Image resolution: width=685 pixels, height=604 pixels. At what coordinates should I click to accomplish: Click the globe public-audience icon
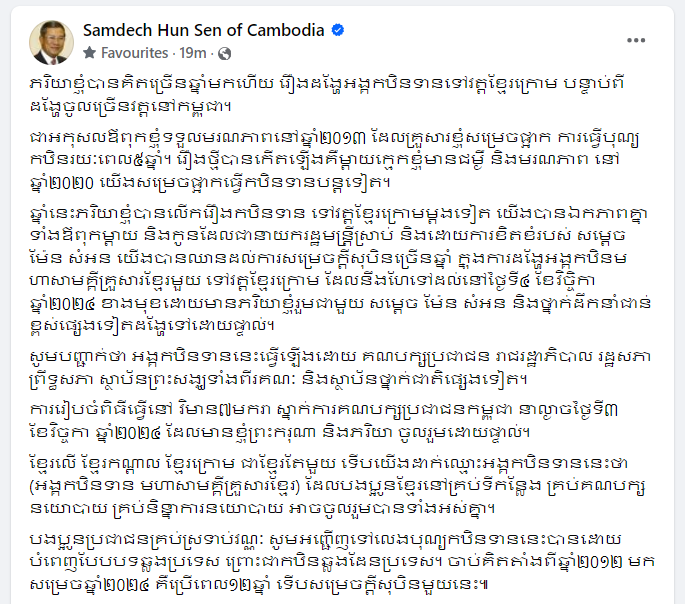(x=222, y=52)
